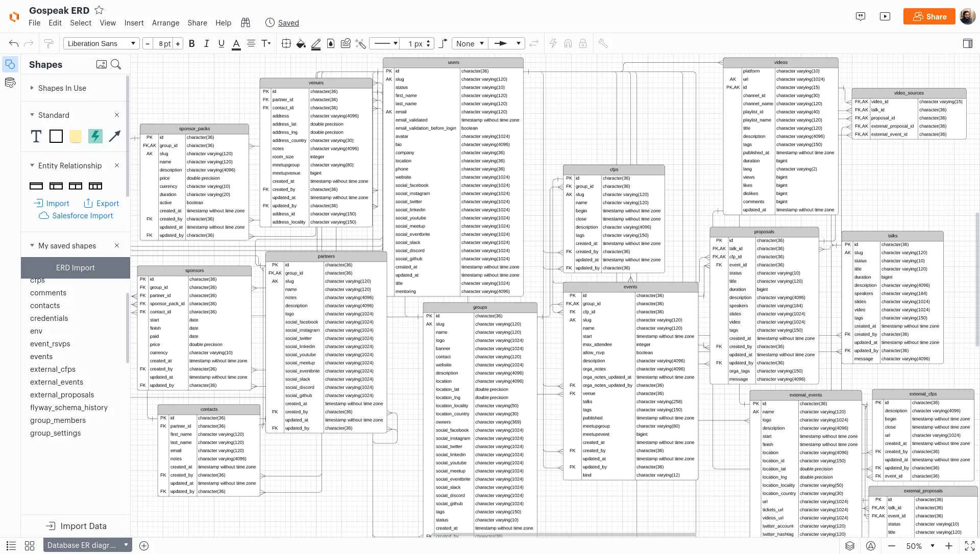Open the None start arrow dropdown

pyautogui.click(x=470, y=44)
